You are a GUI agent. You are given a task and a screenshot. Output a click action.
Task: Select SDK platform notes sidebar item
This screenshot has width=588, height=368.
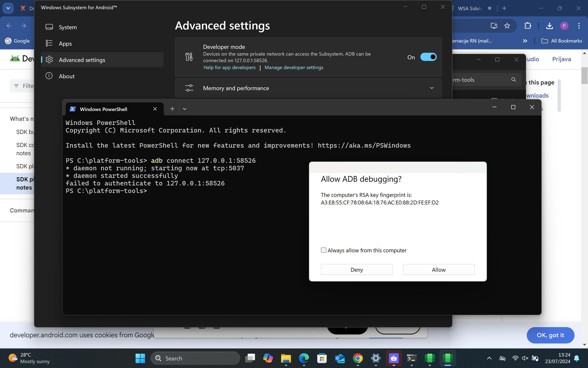(17, 183)
